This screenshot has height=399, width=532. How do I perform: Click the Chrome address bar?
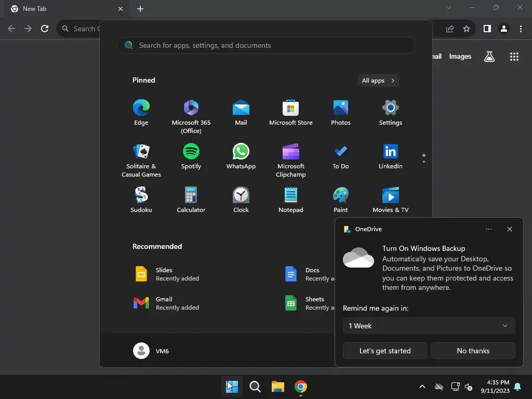point(79,29)
